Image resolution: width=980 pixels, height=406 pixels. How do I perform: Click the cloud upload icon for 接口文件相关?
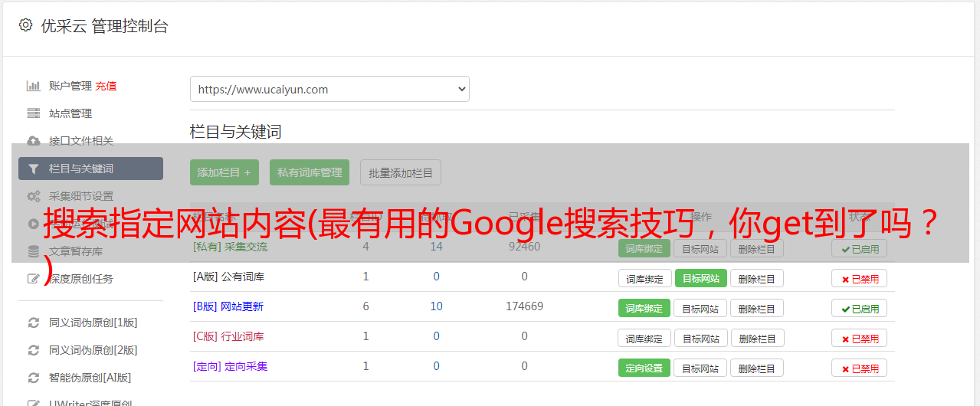click(x=34, y=141)
